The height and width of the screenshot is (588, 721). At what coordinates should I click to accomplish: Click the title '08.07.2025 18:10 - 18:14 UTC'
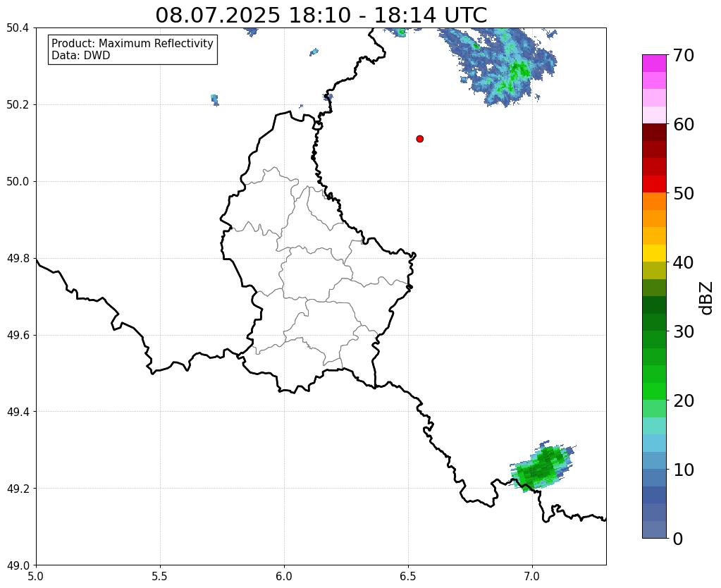tap(321, 16)
